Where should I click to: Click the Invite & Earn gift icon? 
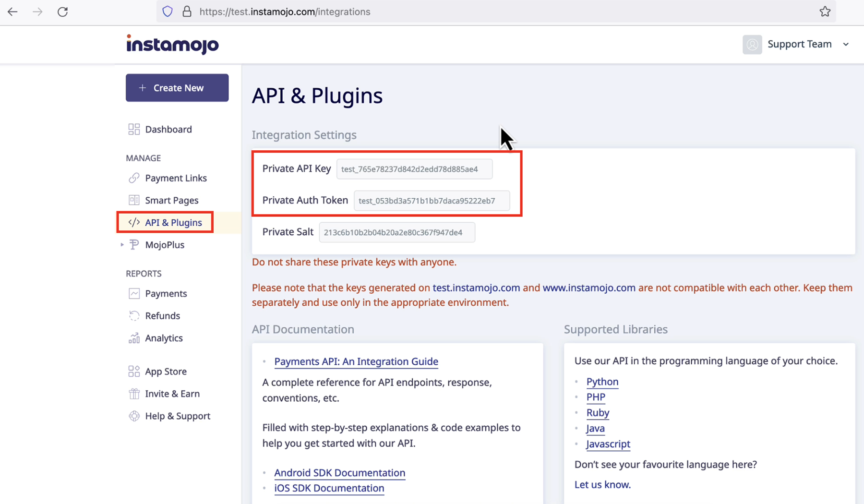[x=134, y=394]
